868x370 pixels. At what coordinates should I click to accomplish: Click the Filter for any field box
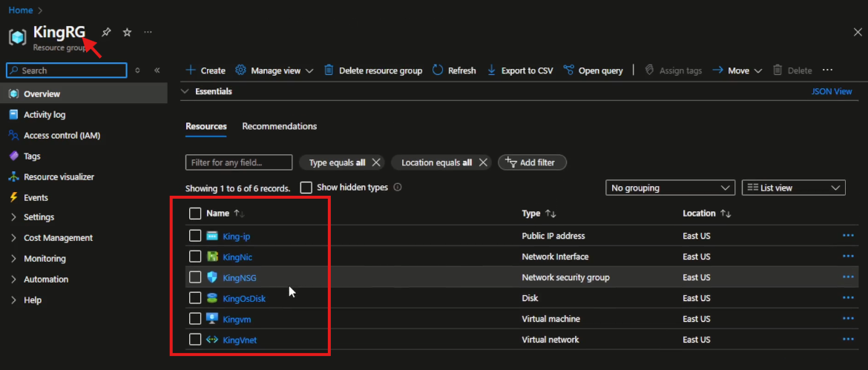coord(239,162)
